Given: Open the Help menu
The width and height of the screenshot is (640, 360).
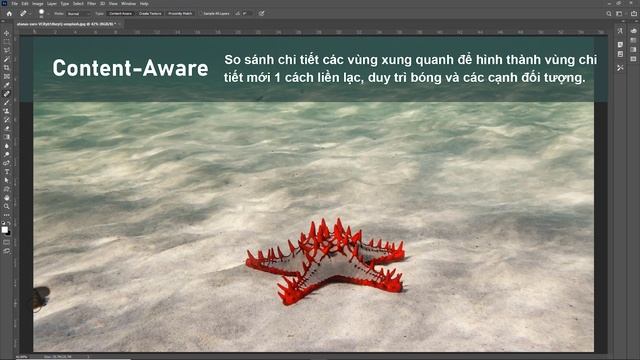Looking at the screenshot, I should [144, 4].
